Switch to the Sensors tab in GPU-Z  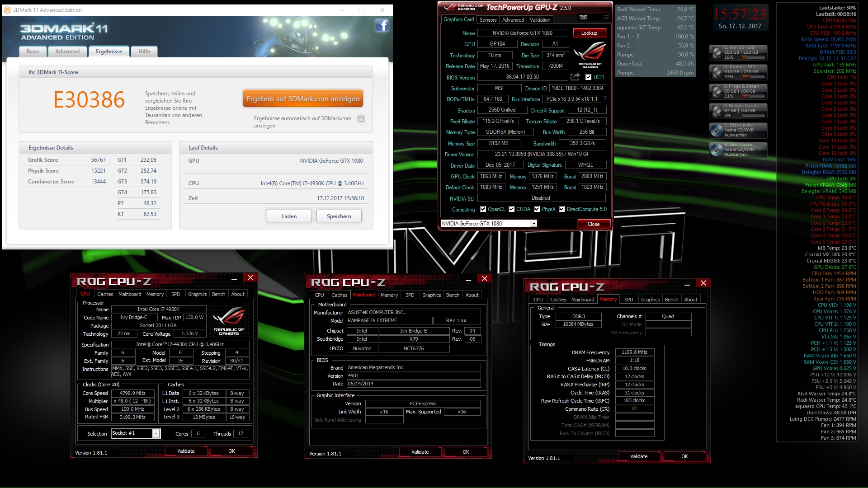point(488,20)
